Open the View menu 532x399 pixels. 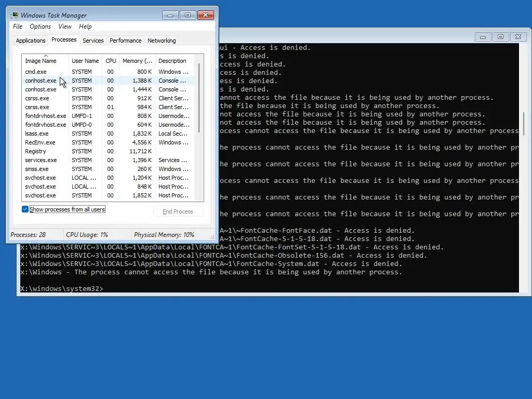coord(65,26)
